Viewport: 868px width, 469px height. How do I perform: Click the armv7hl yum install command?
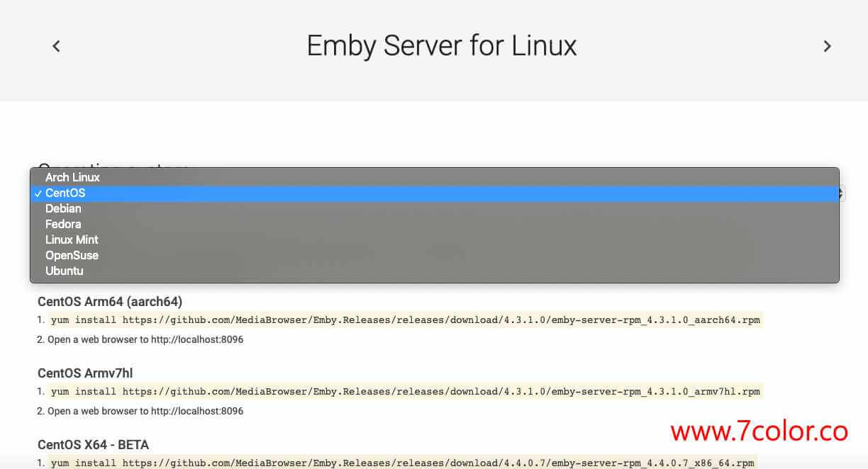coord(406,392)
